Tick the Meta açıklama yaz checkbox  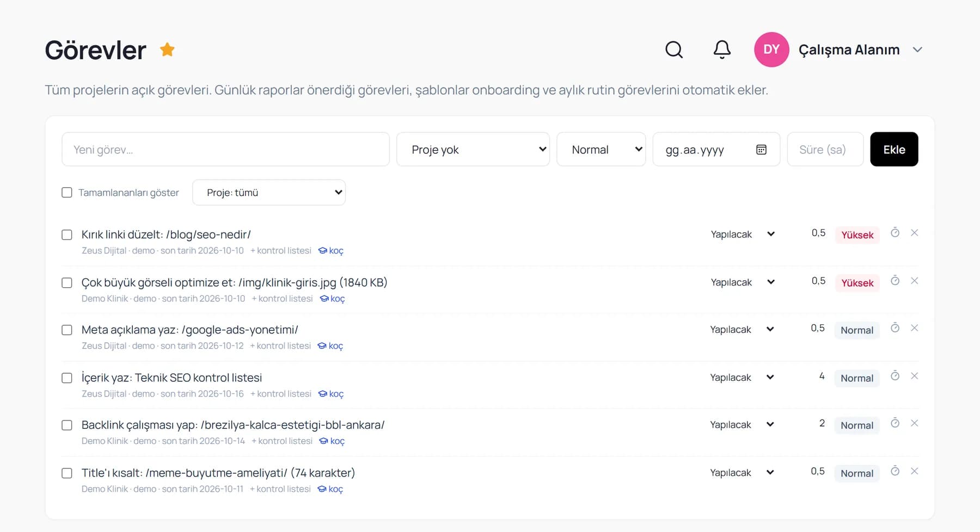coord(67,330)
